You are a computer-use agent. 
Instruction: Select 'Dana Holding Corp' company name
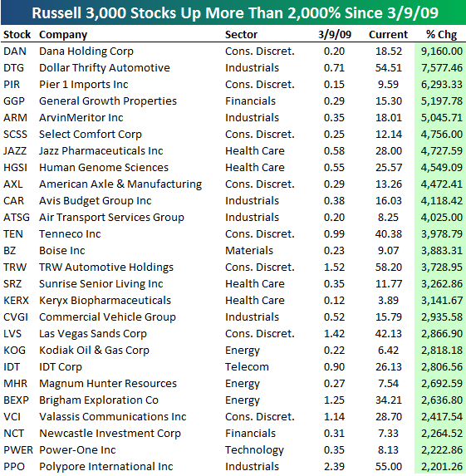pos(86,52)
